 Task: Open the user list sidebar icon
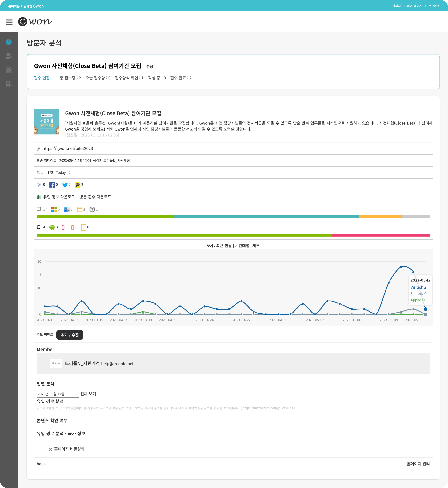(9, 56)
